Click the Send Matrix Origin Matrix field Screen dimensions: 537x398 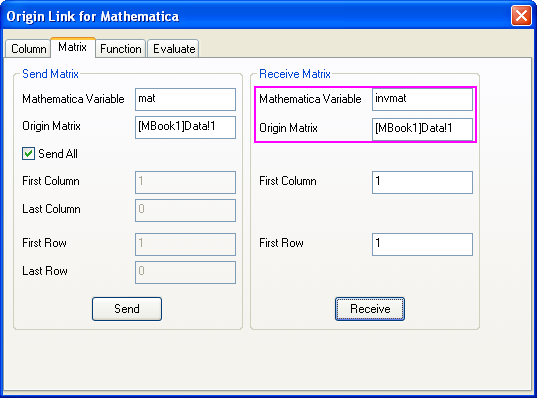pyautogui.click(x=185, y=127)
